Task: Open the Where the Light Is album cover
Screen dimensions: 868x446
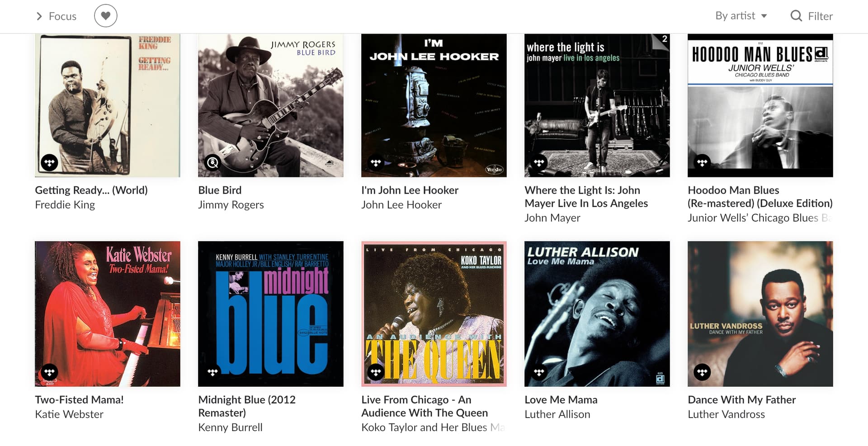Action: tap(597, 105)
